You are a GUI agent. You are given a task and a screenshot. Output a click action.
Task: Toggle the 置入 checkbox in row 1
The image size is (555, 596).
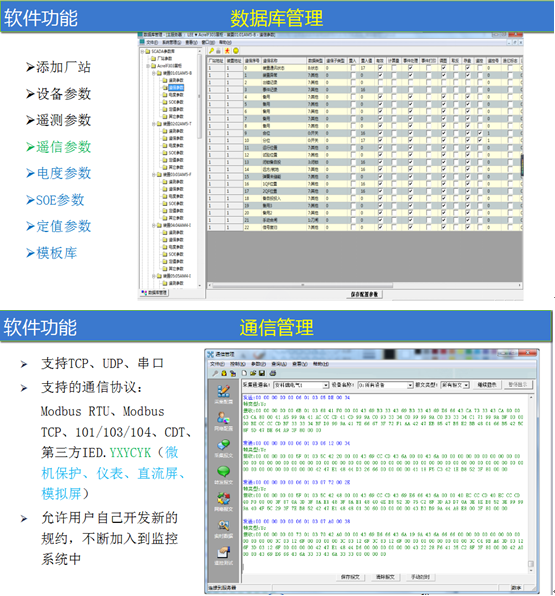(x=353, y=75)
